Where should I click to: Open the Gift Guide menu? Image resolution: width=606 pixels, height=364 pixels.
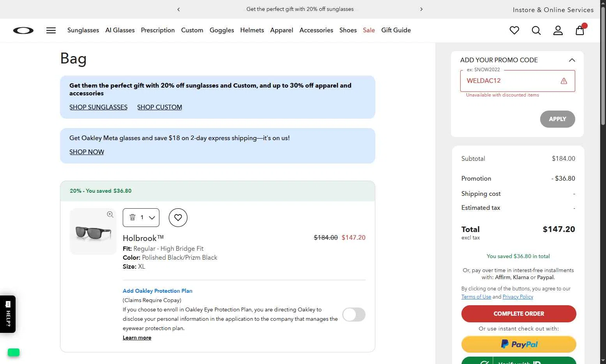point(396,30)
